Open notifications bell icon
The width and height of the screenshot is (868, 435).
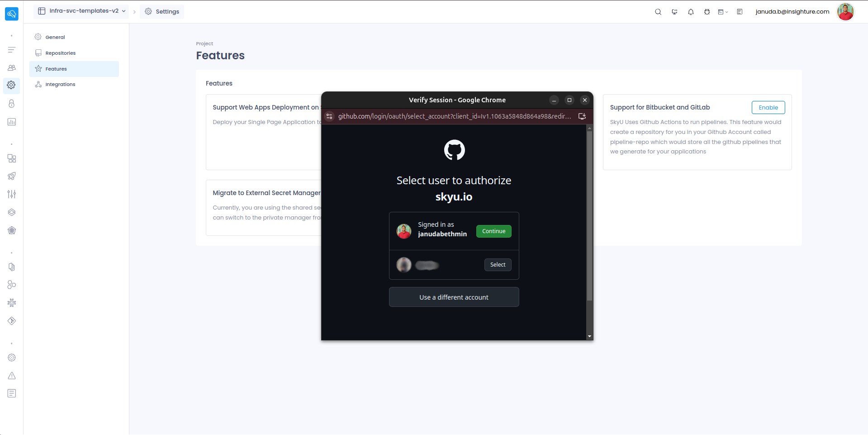tap(691, 12)
